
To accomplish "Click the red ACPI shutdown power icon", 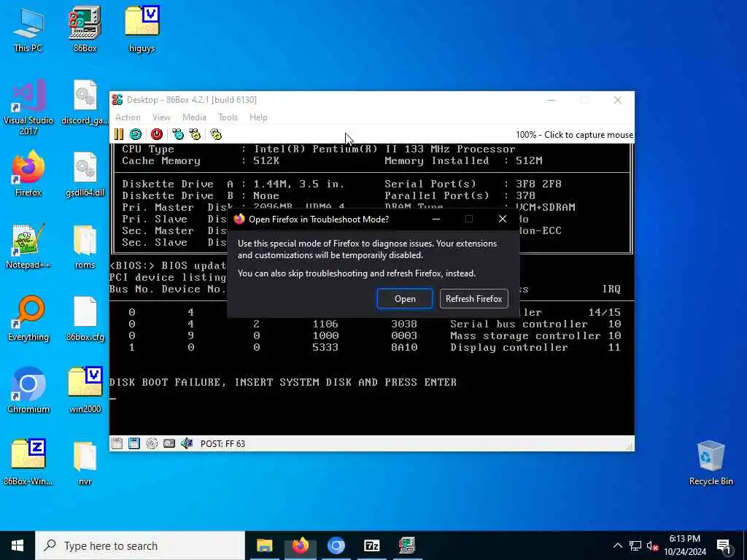I will [x=157, y=134].
